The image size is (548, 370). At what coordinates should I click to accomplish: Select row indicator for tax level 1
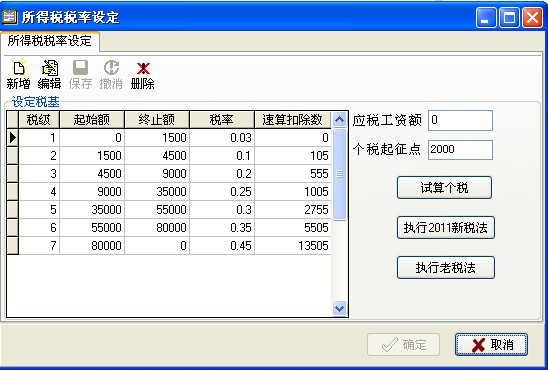tap(13, 138)
